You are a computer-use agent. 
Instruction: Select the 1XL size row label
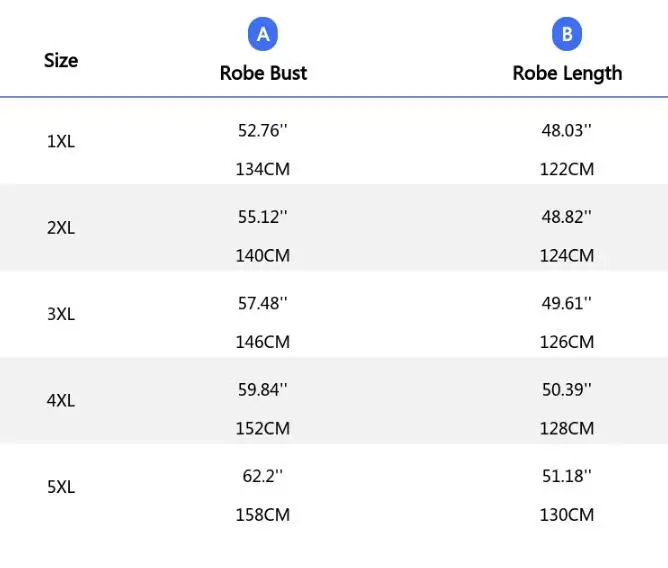click(61, 142)
